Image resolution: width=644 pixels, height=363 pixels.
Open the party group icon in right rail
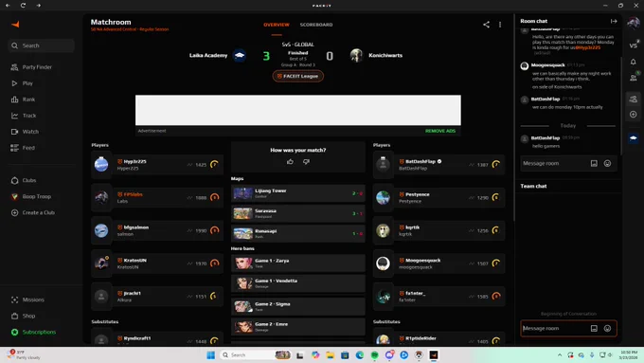pyautogui.click(x=633, y=99)
